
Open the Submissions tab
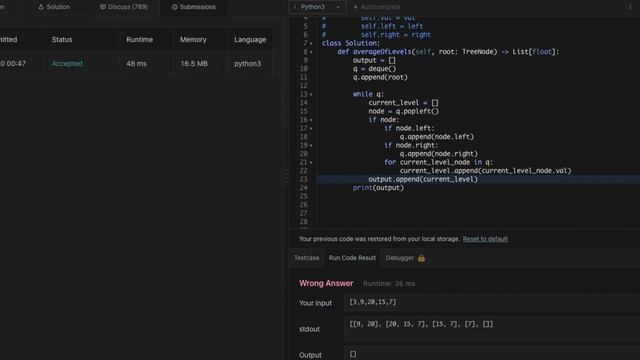click(x=194, y=7)
